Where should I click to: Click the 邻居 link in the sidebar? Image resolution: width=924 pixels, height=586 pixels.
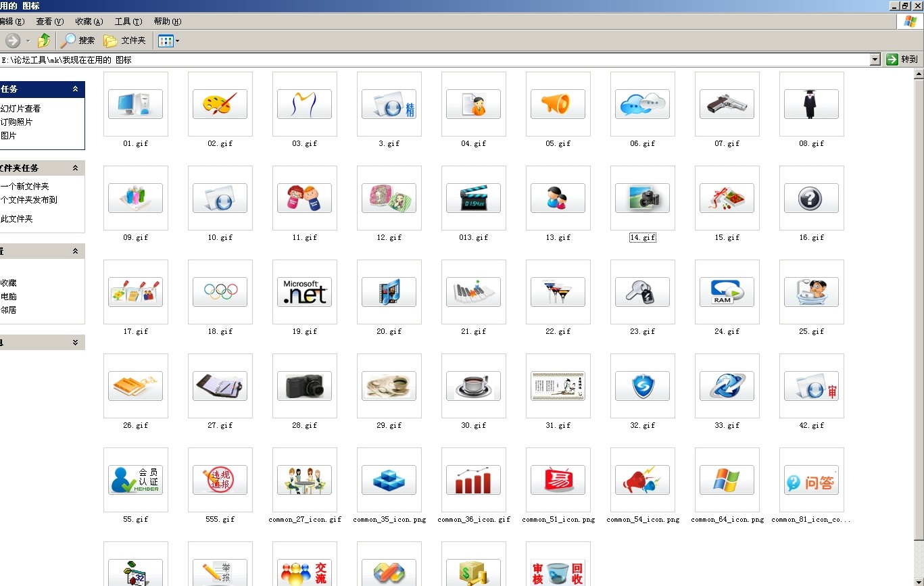tap(8, 310)
